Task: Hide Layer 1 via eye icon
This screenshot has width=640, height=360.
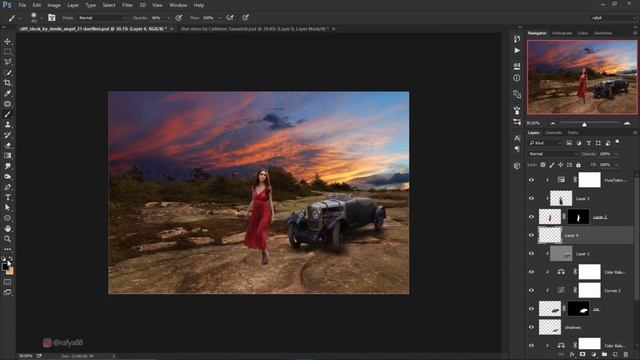Action: pyautogui.click(x=531, y=253)
